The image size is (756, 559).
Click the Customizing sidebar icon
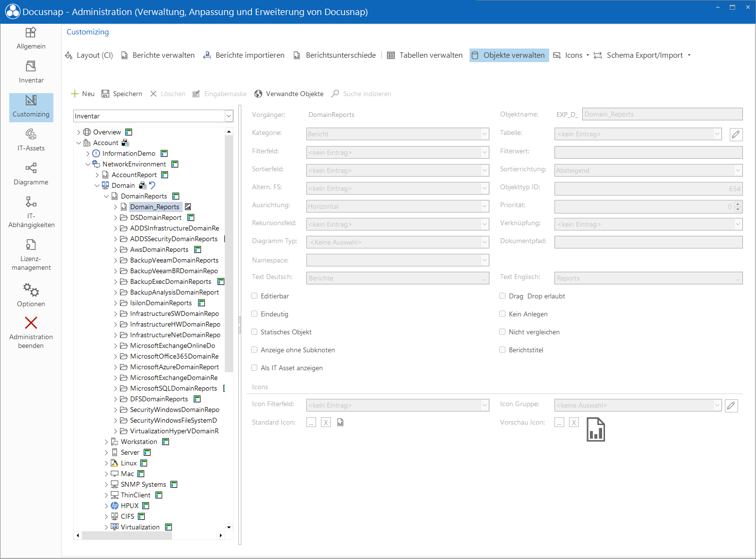(x=31, y=100)
